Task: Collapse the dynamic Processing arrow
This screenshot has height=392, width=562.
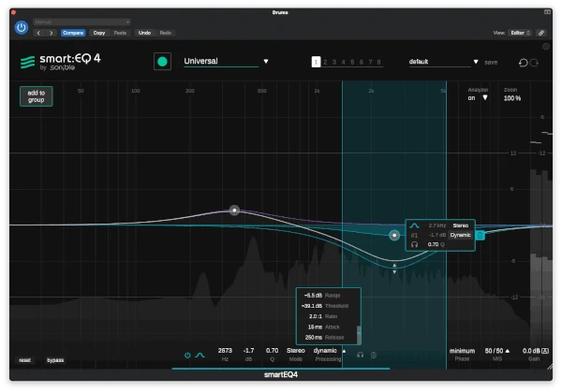Action: (x=344, y=351)
